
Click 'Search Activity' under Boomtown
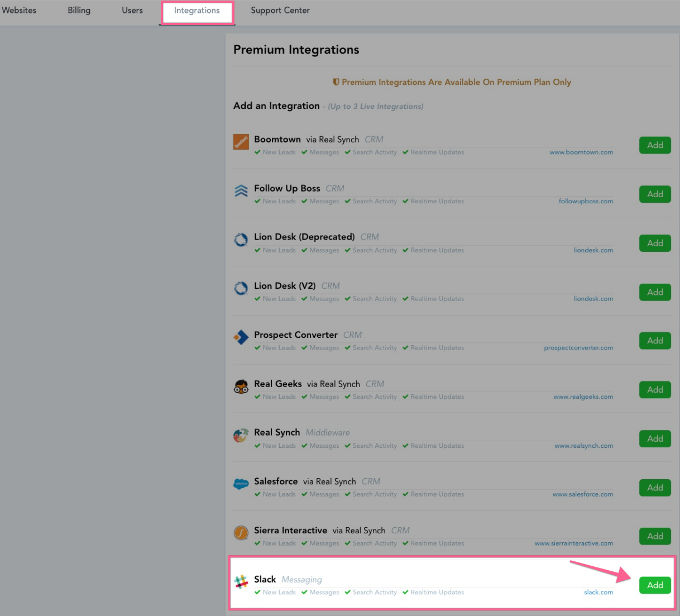click(375, 152)
